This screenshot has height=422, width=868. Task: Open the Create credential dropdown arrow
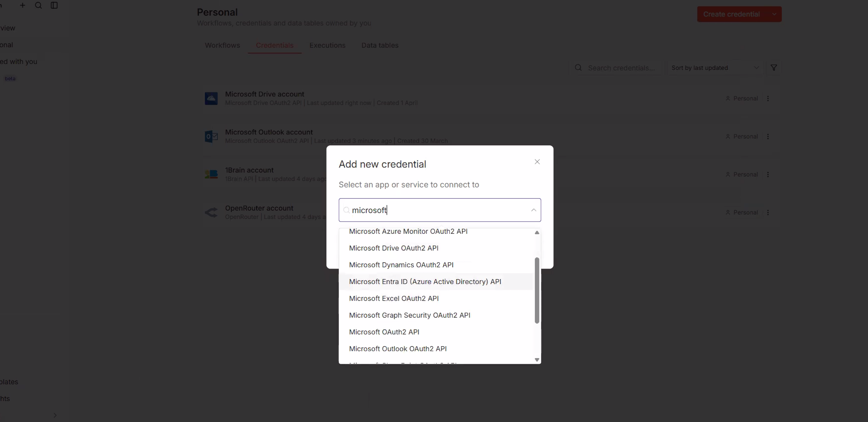[x=774, y=14]
